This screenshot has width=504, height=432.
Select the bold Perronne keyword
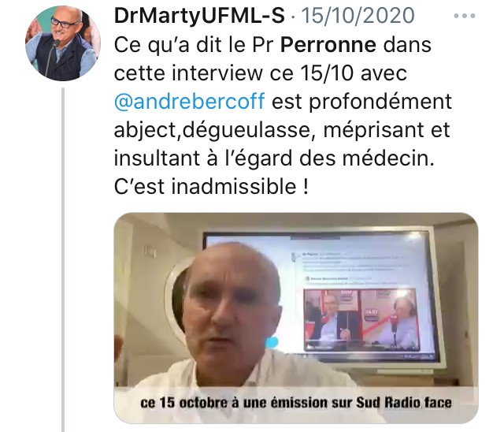tap(328, 45)
